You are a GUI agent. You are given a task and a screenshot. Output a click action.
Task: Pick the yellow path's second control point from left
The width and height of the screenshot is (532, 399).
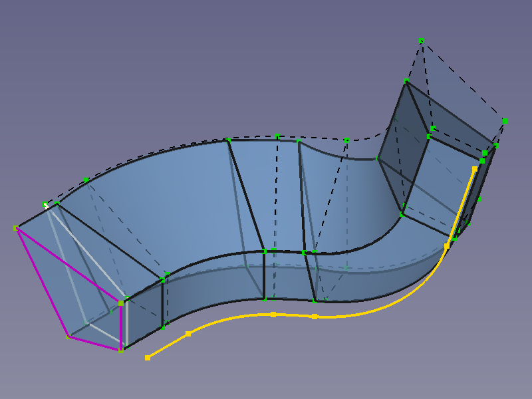point(188,333)
